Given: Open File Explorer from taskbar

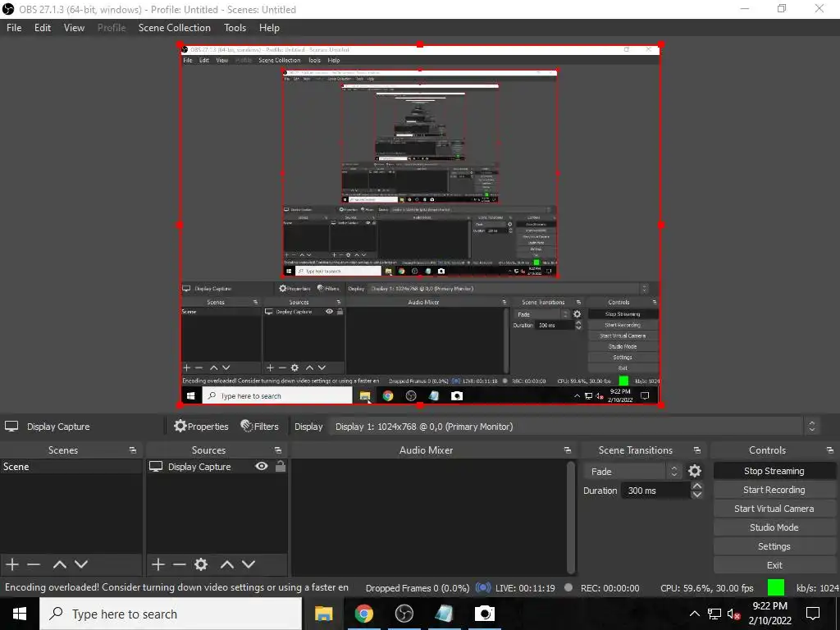Looking at the screenshot, I should pos(323,614).
